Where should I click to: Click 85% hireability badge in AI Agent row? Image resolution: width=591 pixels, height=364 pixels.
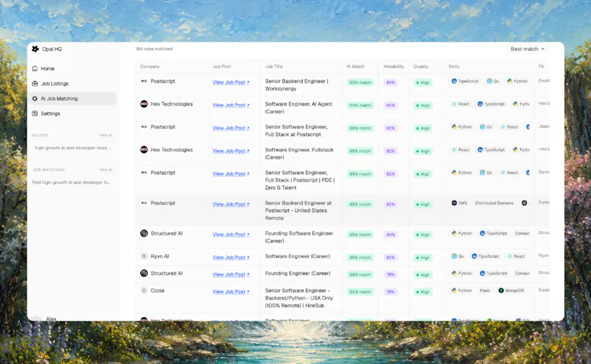pos(391,106)
